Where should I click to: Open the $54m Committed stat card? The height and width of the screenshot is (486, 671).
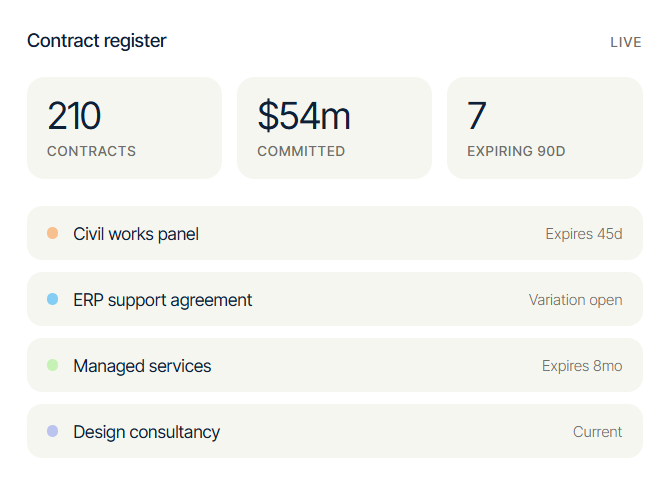[x=334, y=128]
